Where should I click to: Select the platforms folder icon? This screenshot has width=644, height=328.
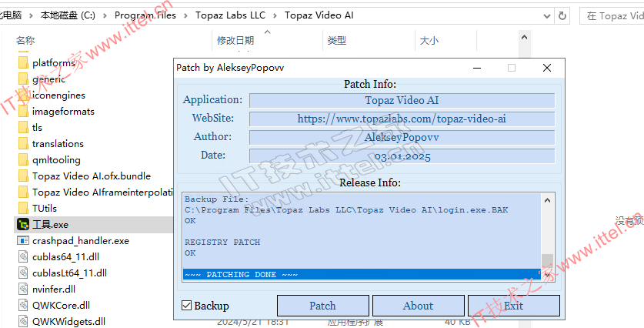click(x=23, y=63)
